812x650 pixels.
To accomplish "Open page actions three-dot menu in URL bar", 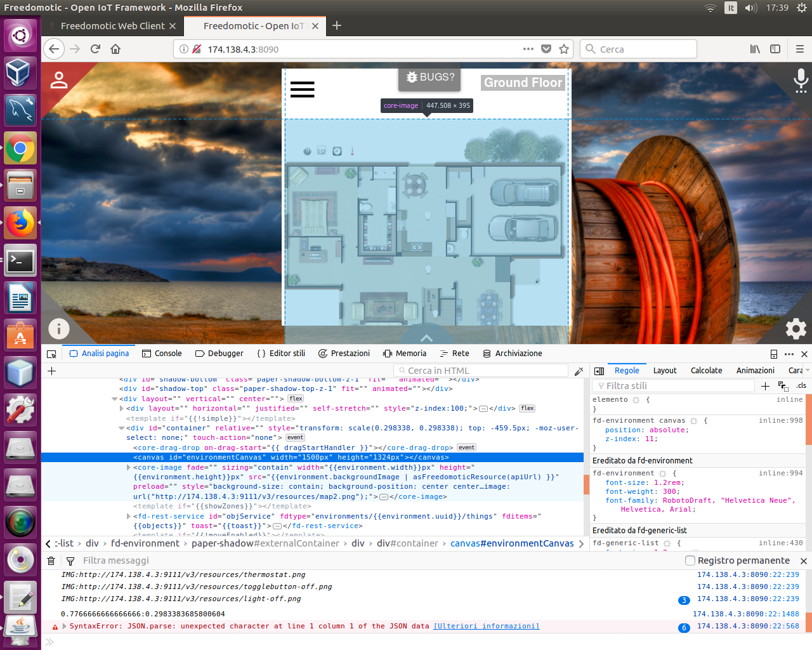I will pos(528,49).
